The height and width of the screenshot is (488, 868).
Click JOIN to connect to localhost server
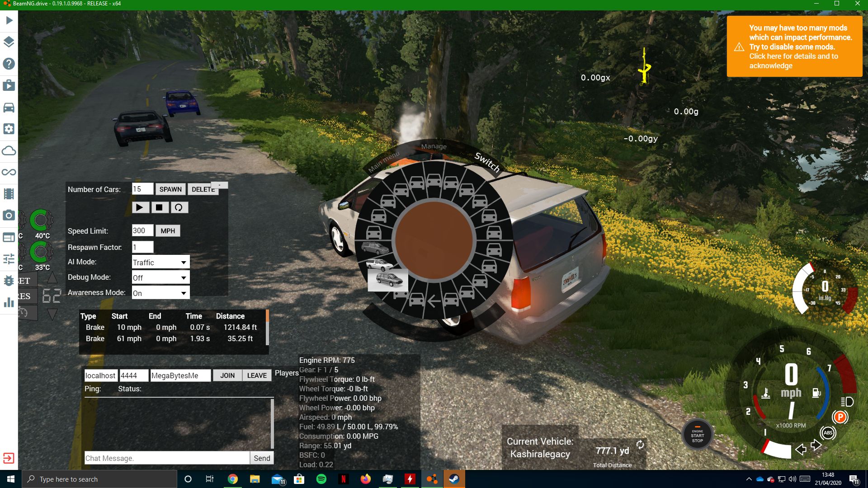pos(227,375)
